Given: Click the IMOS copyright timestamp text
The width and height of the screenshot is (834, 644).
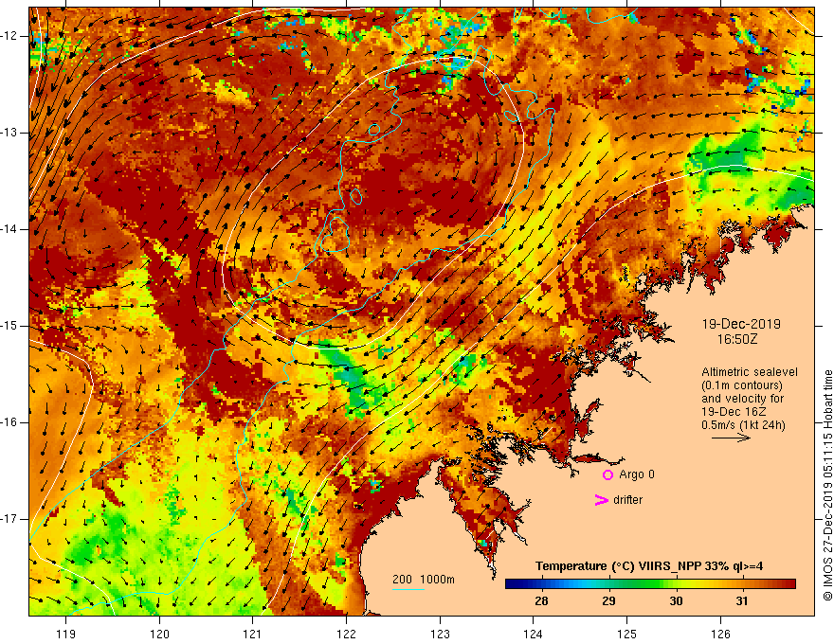Looking at the screenshot, I should (827, 485).
